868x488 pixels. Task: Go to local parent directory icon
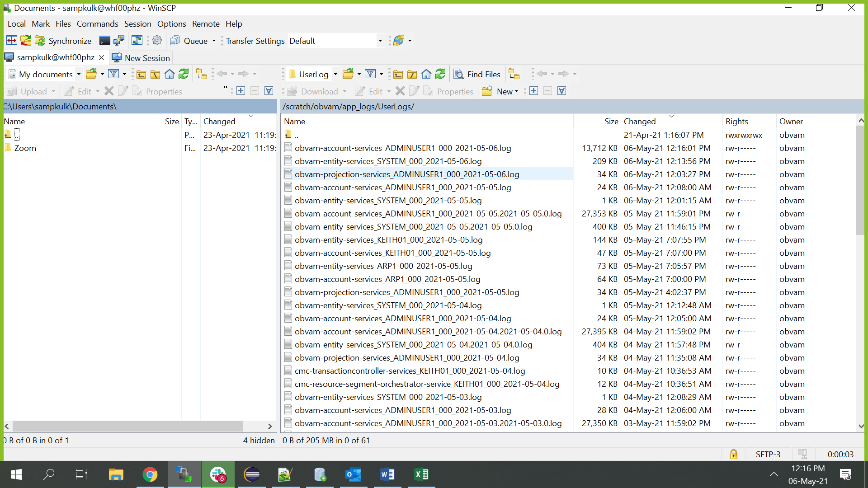(141, 74)
